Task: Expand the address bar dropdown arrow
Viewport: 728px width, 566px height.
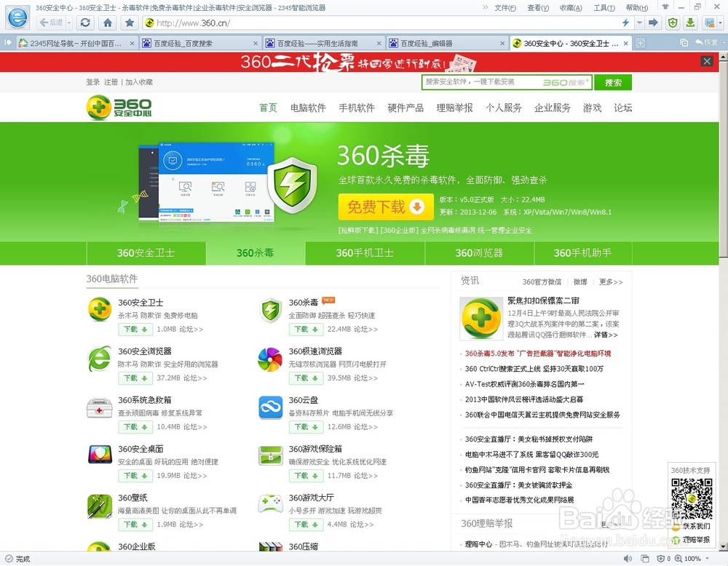Action: (x=639, y=23)
